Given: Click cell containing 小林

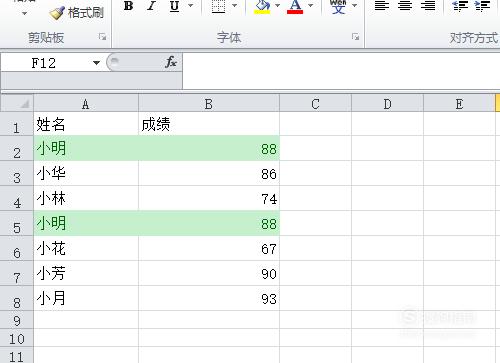Looking at the screenshot, I should click(x=86, y=198).
